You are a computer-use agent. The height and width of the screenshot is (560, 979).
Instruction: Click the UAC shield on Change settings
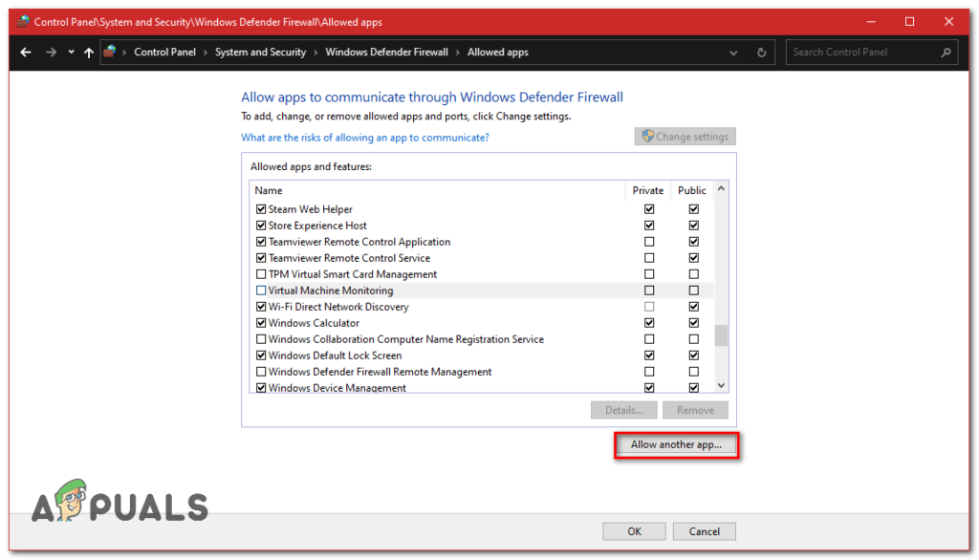tap(648, 136)
